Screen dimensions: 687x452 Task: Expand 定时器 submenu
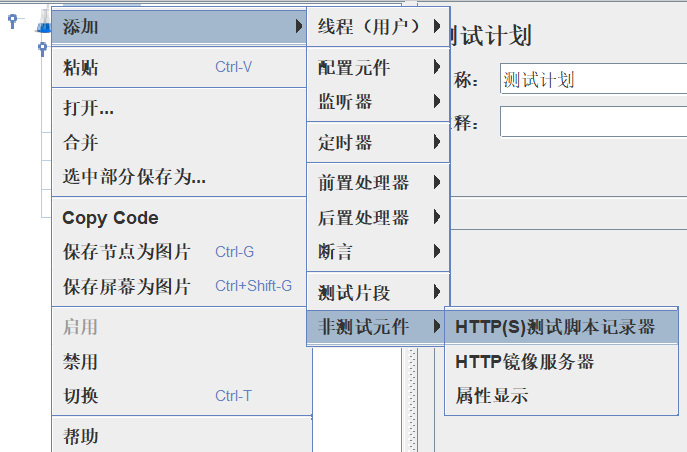[x=378, y=142]
